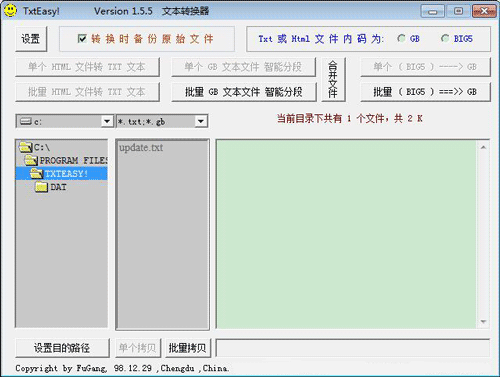Screen dimensions: 500x377
Task: Maximize the TxtEasy window
Action: coord(459,11)
